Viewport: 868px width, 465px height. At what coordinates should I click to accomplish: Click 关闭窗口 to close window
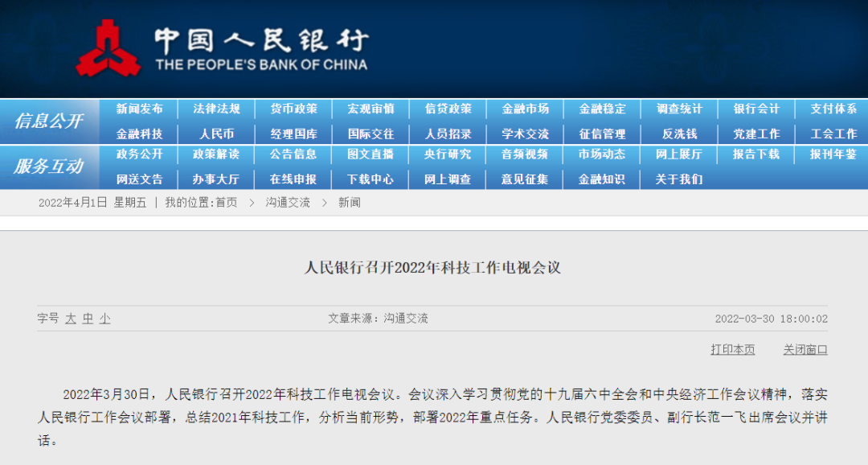point(805,349)
